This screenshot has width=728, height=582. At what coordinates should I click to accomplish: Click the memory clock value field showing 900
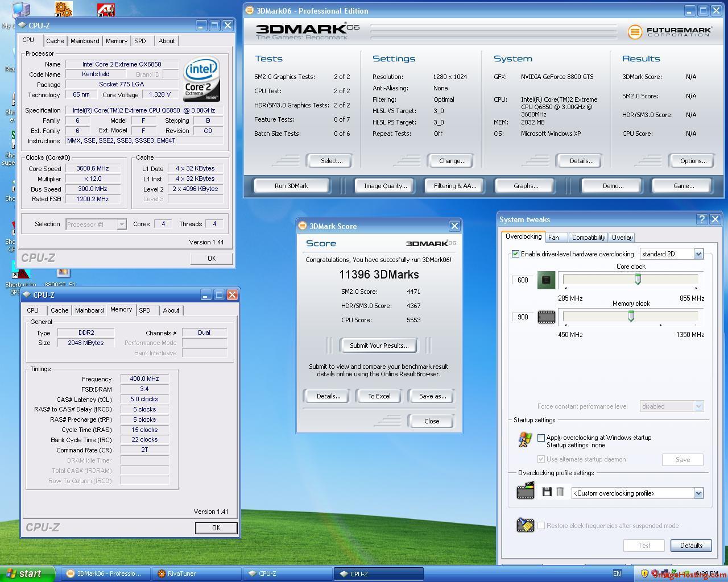pos(523,317)
